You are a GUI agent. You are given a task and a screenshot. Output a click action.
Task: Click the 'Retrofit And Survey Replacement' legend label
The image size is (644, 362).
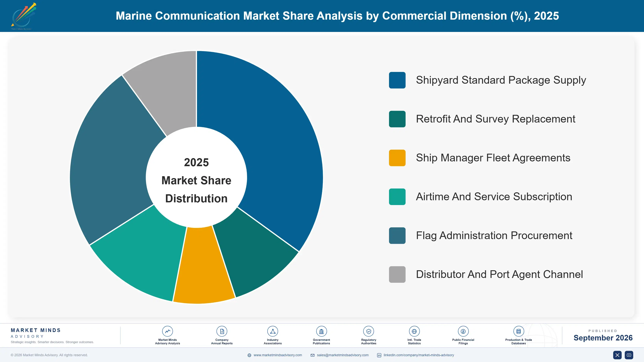point(496,119)
